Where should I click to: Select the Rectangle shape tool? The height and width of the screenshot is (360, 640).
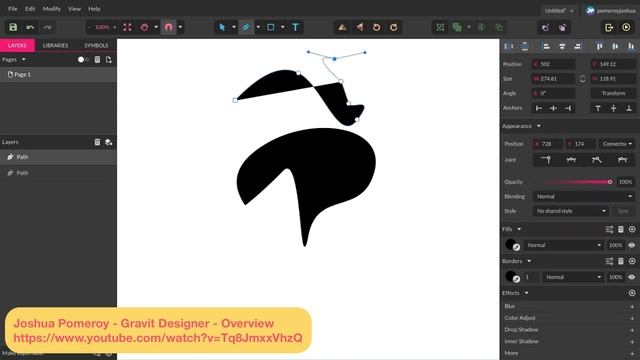click(271, 27)
